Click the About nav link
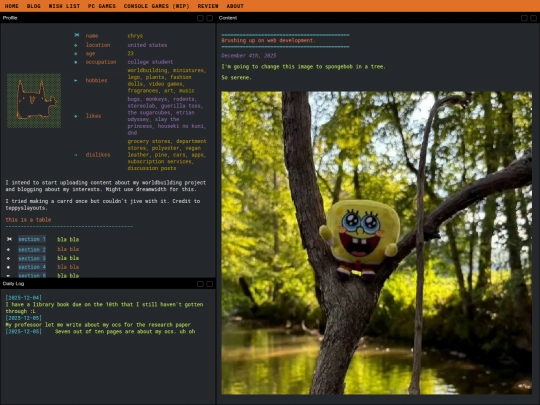Image resolution: width=540 pixels, height=405 pixels. (x=235, y=6)
